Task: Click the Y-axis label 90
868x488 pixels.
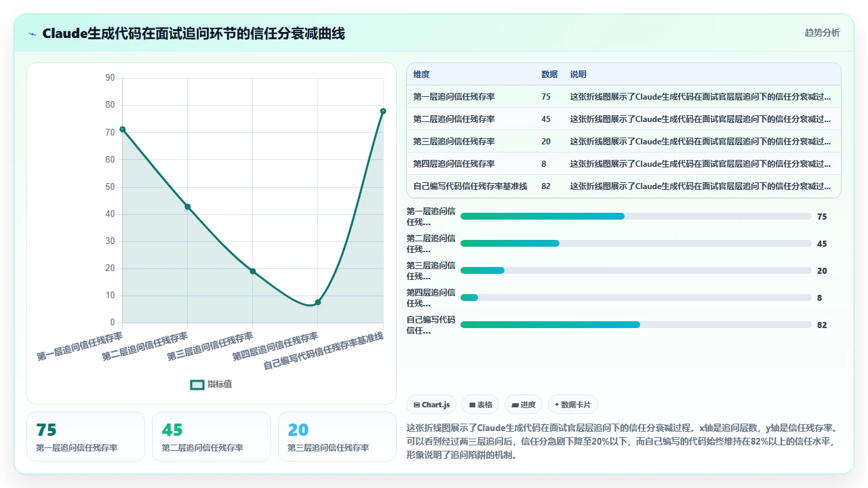Action: coord(110,78)
